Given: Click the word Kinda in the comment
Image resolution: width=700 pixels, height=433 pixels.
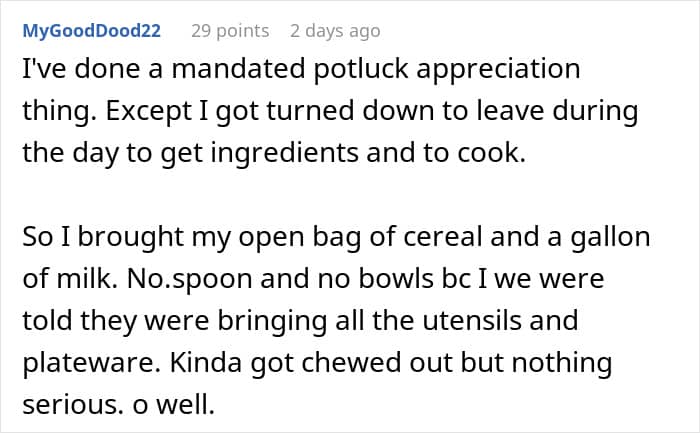Looking at the screenshot, I should click(x=206, y=362).
